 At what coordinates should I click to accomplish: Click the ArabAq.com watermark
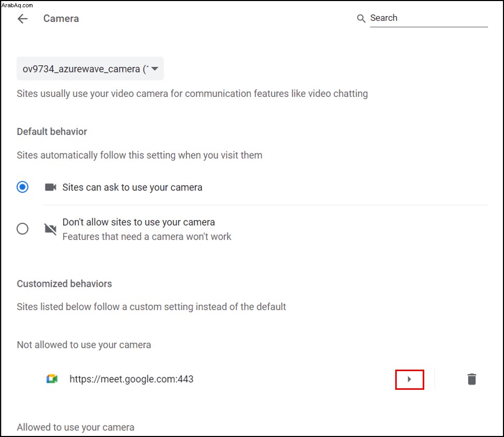tap(18, 5)
